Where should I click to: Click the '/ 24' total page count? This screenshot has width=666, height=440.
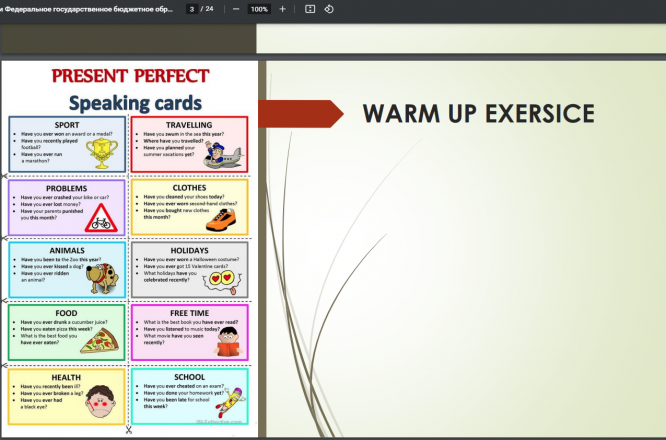[207, 9]
